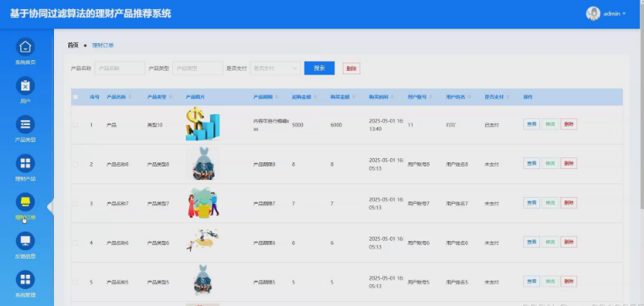Click the 已支付 status in row 1
The image size is (644, 306).
coord(491,124)
